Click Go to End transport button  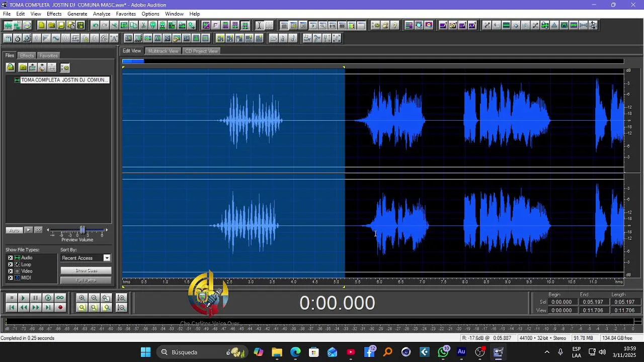tap(48, 307)
